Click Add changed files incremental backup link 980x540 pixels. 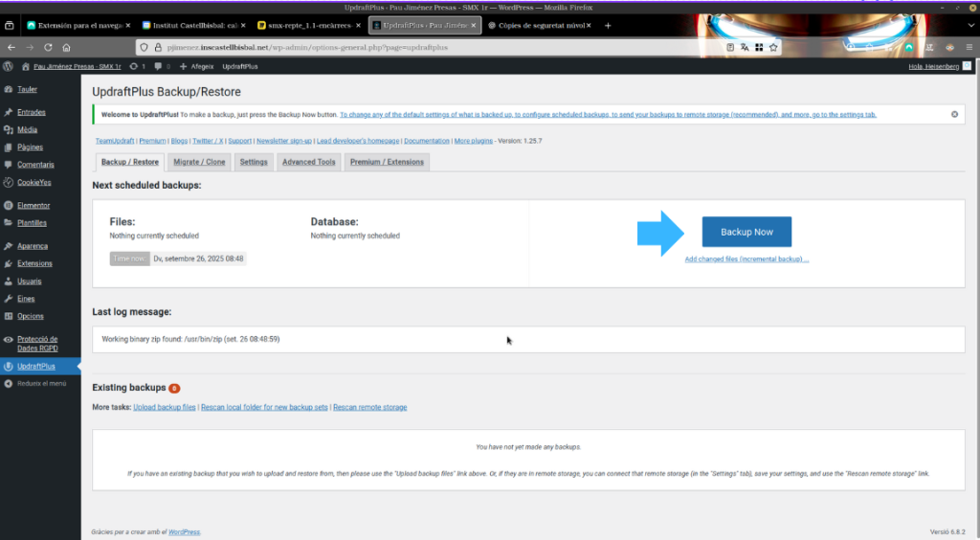pyautogui.click(x=746, y=259)
